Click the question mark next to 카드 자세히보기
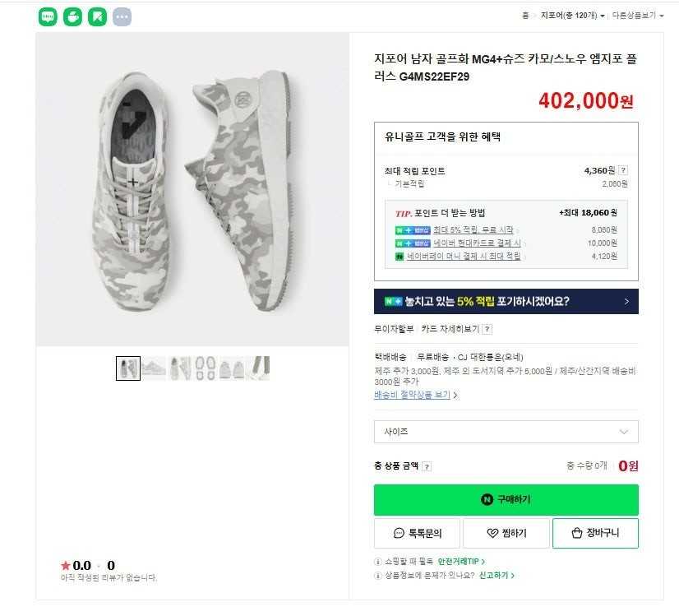 click(x=487, y=329)
